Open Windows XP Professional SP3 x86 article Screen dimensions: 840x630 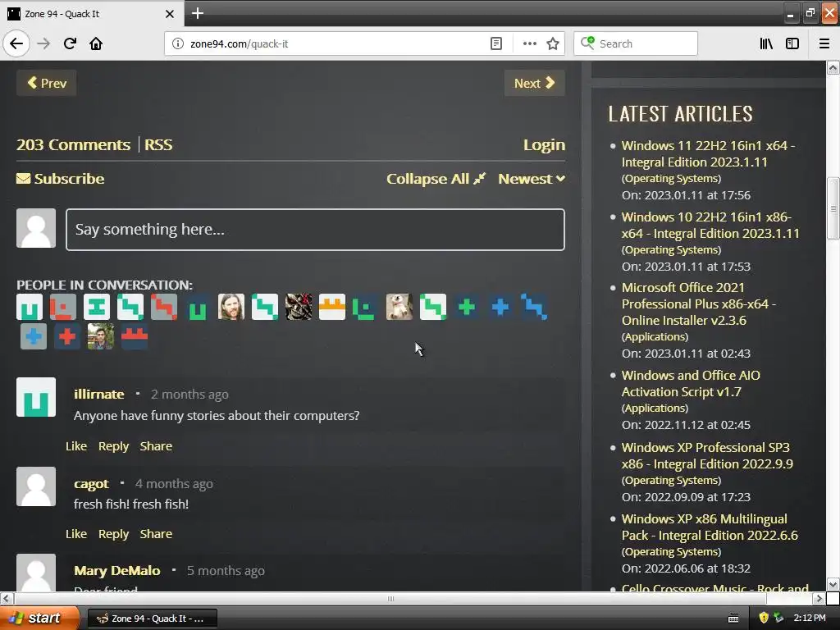[x=707, y=455]
